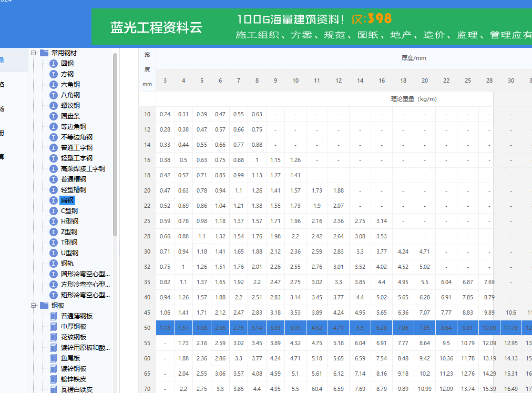Click the sheet icon beside 中厚钢板
The image size is (532, 393).
tap(53, 327)
